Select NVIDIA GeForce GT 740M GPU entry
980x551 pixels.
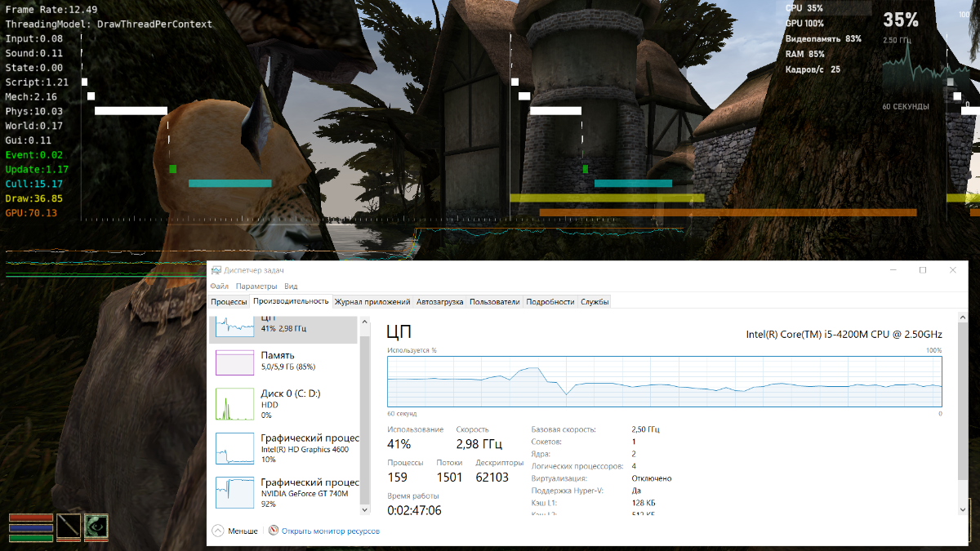pos(234,493)
